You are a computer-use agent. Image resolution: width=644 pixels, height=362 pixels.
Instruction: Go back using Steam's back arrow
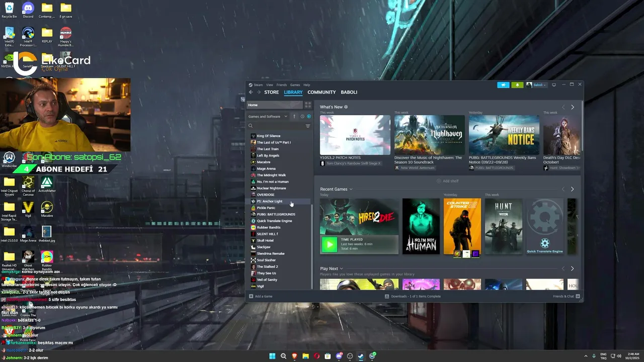[251, 92]
